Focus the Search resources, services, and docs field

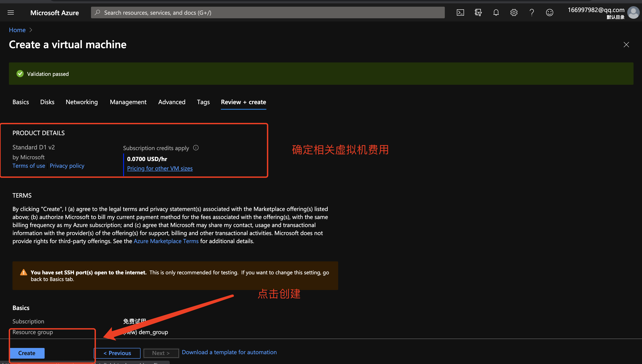[268, 12]
